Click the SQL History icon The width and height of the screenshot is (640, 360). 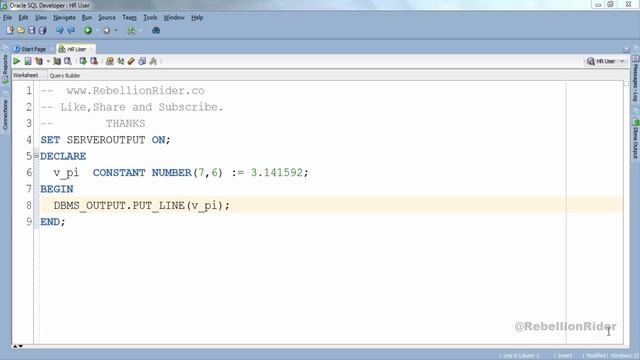click(142, 61)
